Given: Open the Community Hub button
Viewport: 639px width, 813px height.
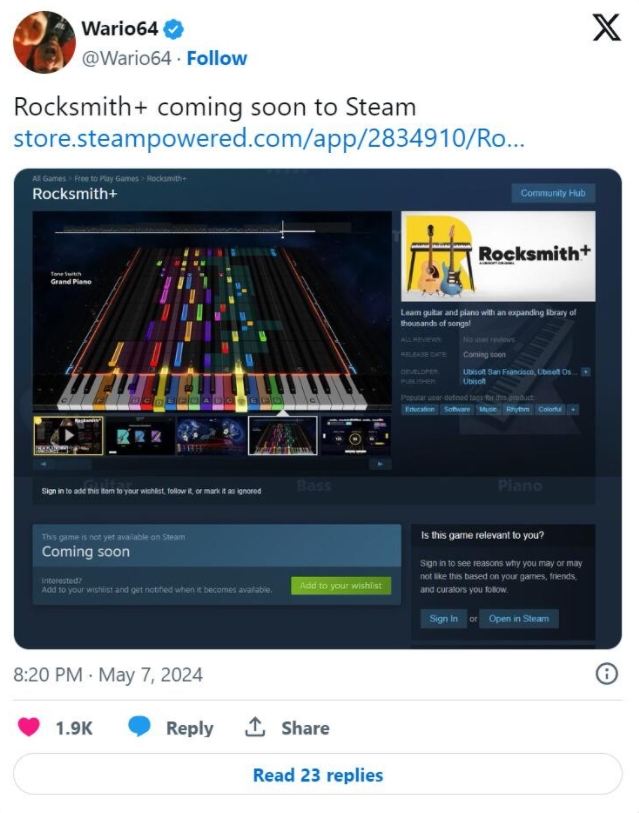Looking at the screenshot, I should pos(553,193).
